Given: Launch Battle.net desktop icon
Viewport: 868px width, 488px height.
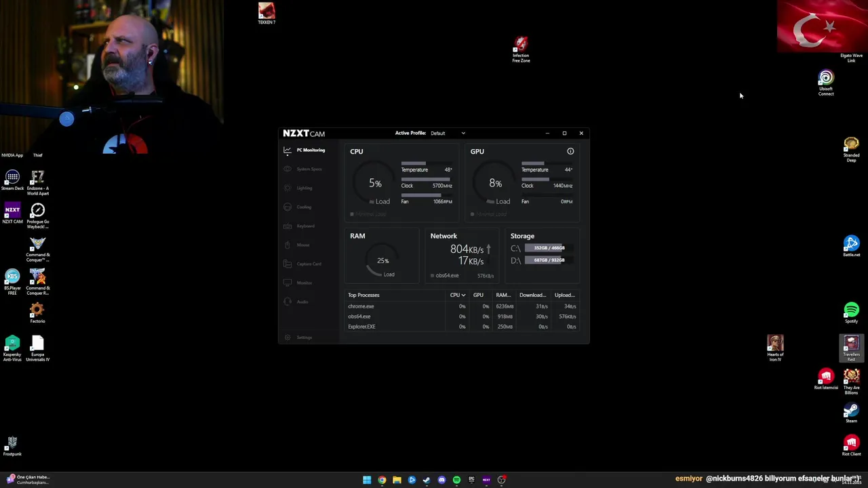Looking at the screenshot, I should point(851,245).
